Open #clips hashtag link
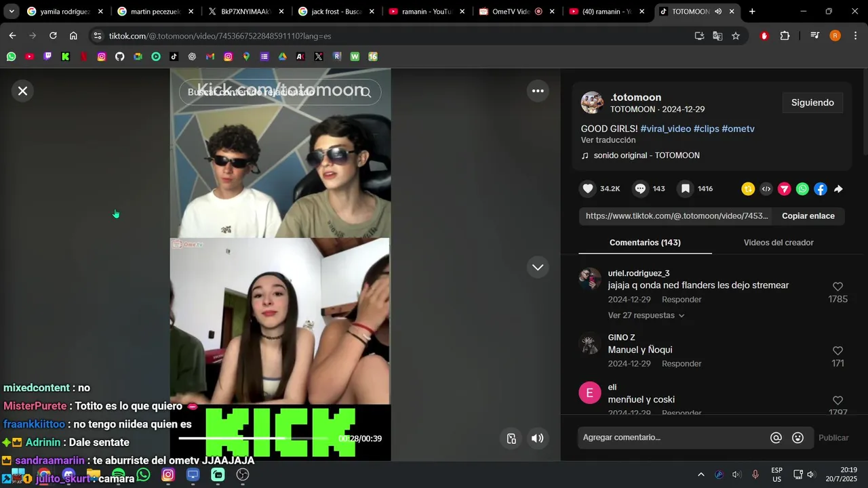 click(x=706, y=129)
